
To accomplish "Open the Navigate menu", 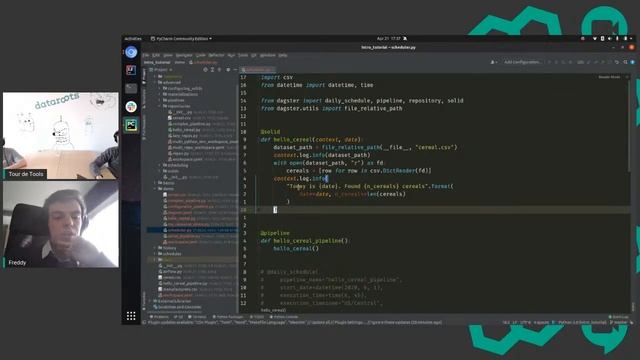I will tap(184, 55).
